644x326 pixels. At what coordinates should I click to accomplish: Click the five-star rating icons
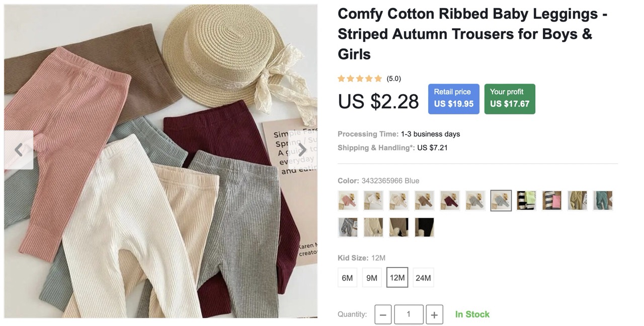[360, 78]
